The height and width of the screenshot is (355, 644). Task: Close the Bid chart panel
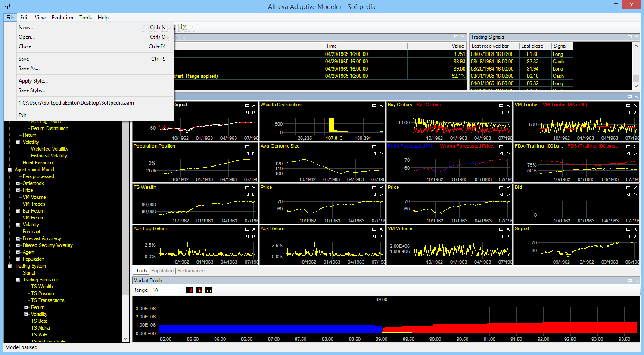coord(635,188)
